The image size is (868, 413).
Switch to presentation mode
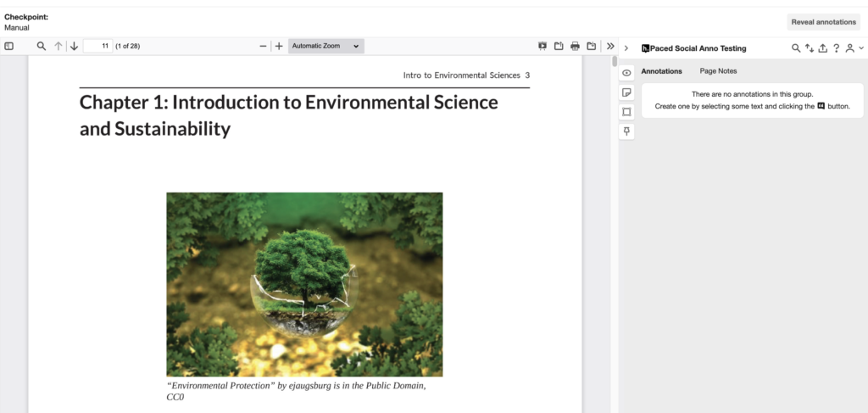click(x=542, y=47)
